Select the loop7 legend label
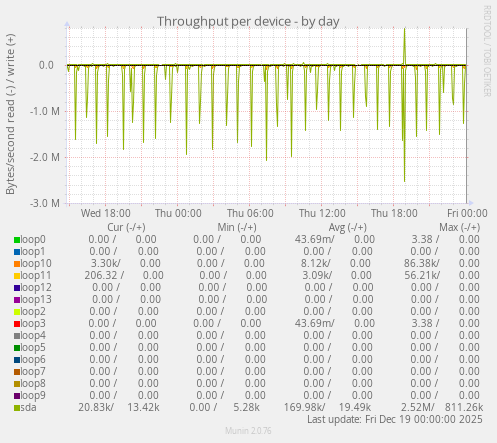497x443 pixels. [33, 372]
